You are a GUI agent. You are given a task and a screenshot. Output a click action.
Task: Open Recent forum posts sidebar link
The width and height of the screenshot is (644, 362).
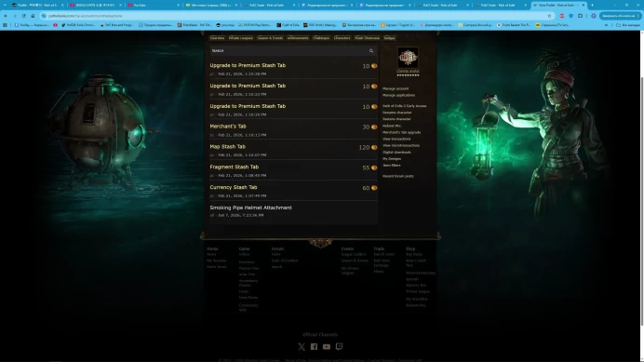coord(398,176)
